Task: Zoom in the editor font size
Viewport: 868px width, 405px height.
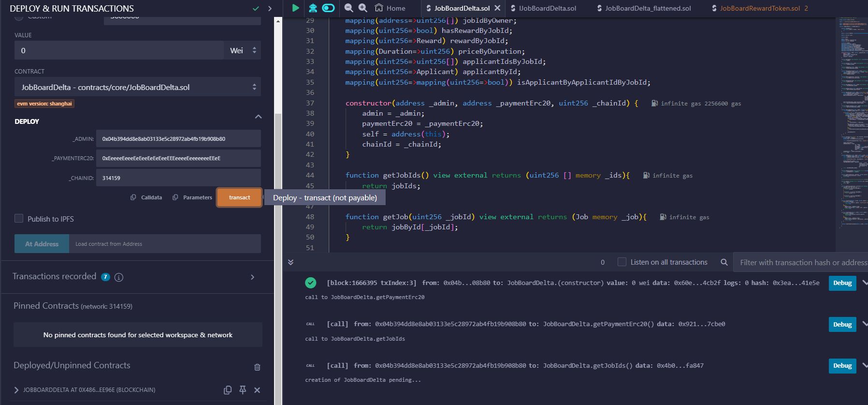Action: pyautogui.click(x=363, y=8)
